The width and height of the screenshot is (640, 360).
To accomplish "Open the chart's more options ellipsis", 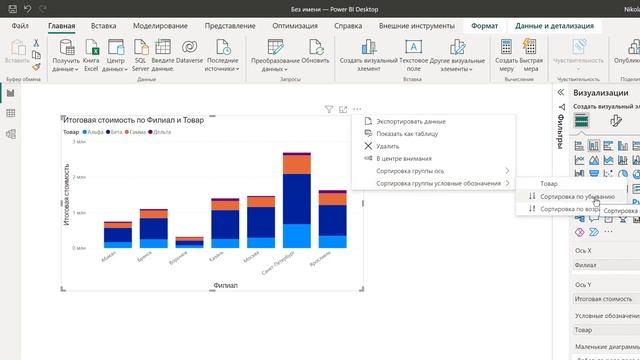I will pos(357,109).
